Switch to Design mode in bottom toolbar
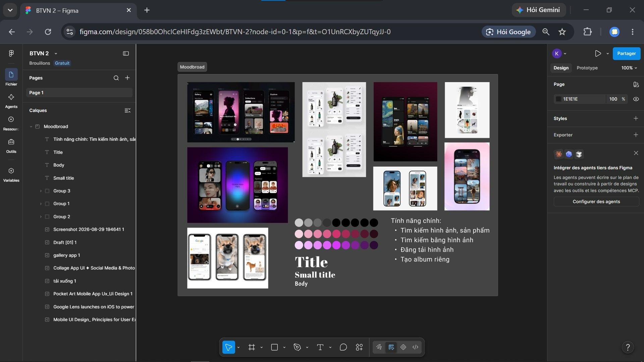 tap(391, 347)
